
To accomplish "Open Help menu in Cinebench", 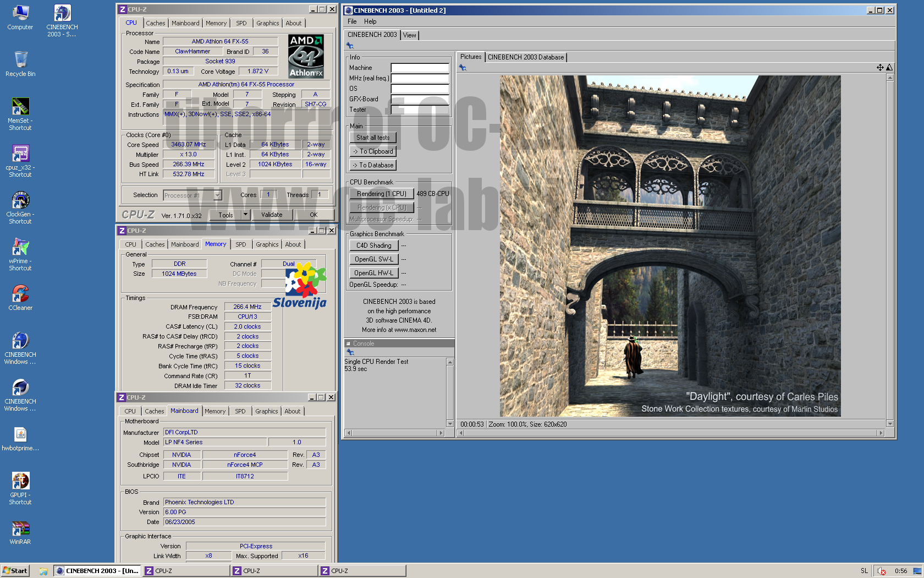I will (x=370, y=21).
